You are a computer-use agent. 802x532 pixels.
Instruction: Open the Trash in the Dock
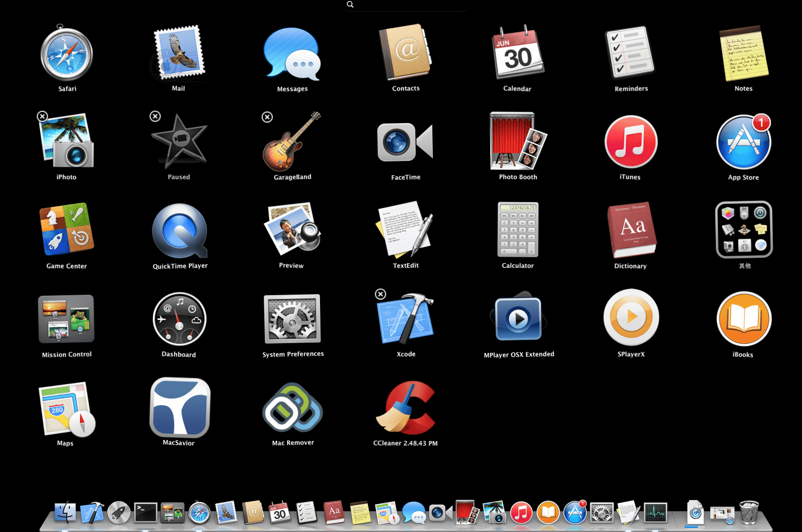click(749, 512)
